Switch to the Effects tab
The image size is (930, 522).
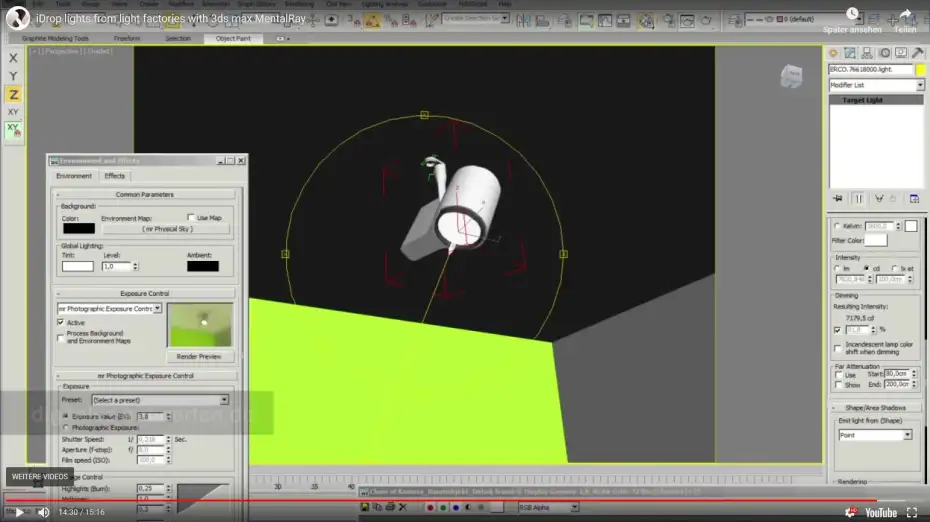coord(114,176)
